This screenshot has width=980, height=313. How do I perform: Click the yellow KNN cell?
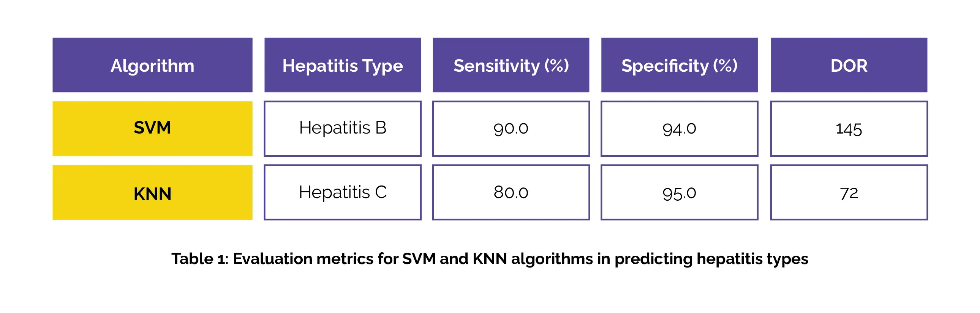[152, 193]
